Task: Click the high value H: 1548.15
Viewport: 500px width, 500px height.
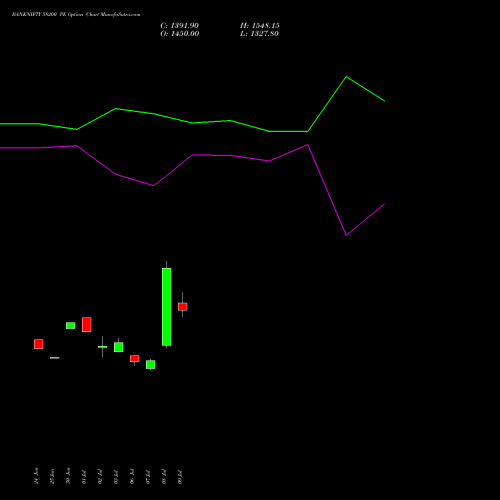Action: (260, 26)
